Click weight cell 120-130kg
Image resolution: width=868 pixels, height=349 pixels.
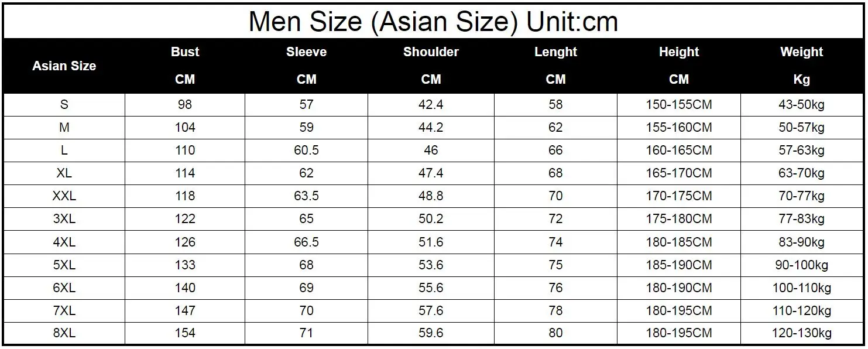[801, 333]
